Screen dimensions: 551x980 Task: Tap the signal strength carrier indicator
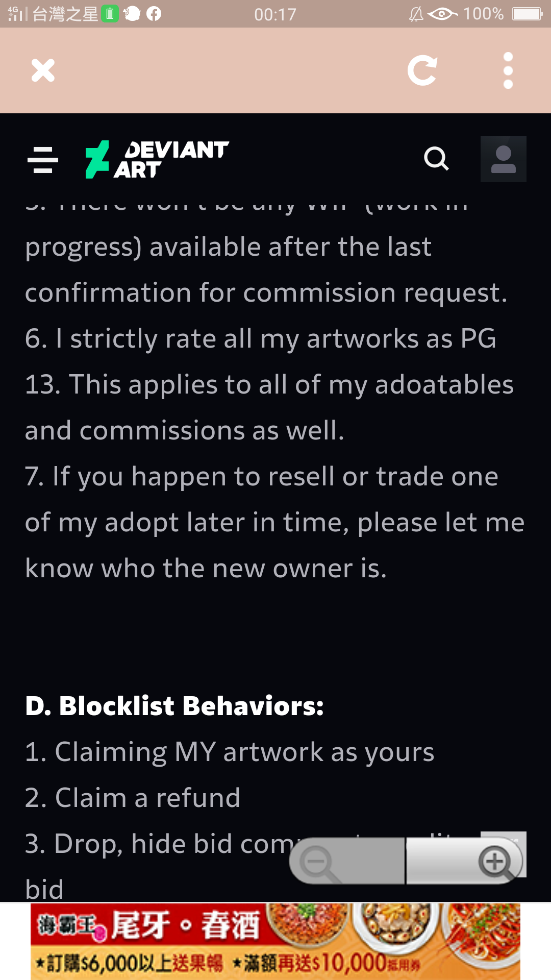17,14
